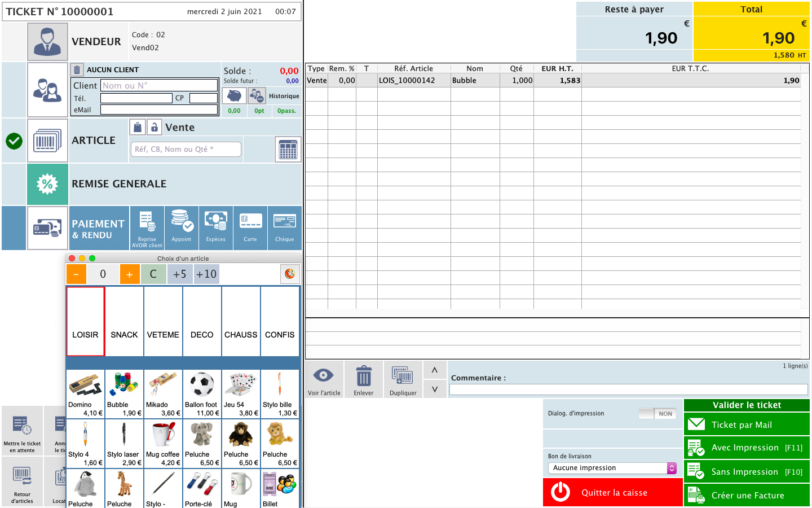Click the down chevron below the up arrow
Image resolution: width=812 pixels, height=508 pixels.
coord(435,389)
